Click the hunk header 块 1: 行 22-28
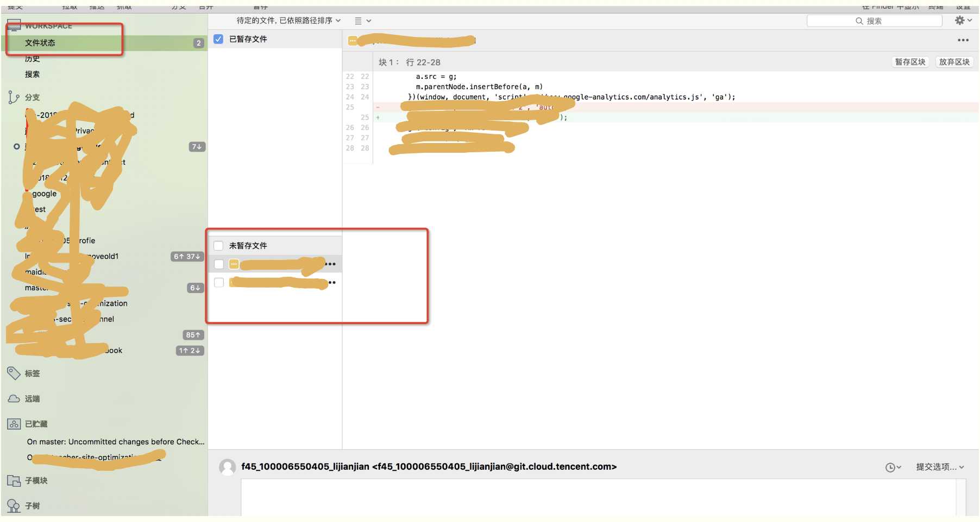This screenshot has width=980, height=522. [410, 63]
